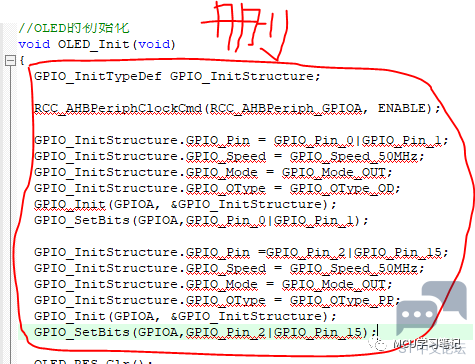Click highlighted 'GPIO_SetBits(GPIOA,GPIO_Pin_2|GPIO_Pin_15);' line
Image resolution: width=475 pixels, height=364 pixels.
(205, 332)
